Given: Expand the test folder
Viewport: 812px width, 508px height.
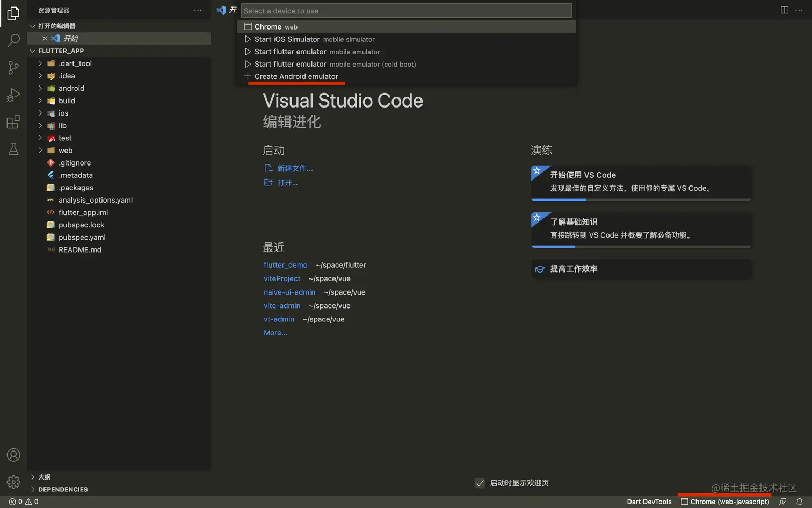Looking at the screenshot, I should point(40,138).
